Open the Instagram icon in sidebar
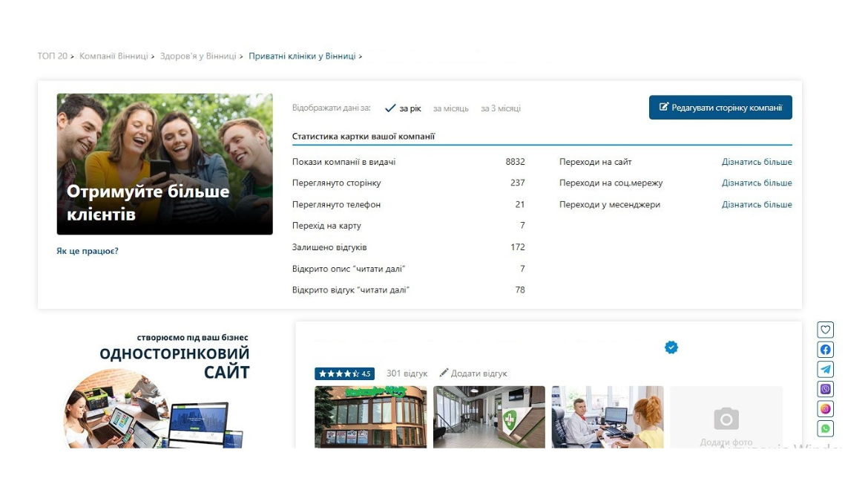 coord(825,408)
